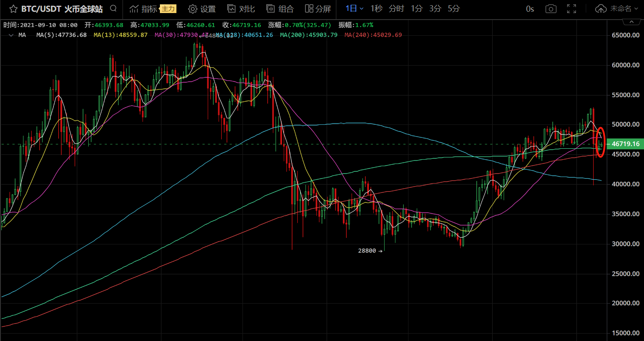Select the 3分 timeframe
Image resolution: width=644 pixels, height=341 pixels.
[x=435, y=8]
